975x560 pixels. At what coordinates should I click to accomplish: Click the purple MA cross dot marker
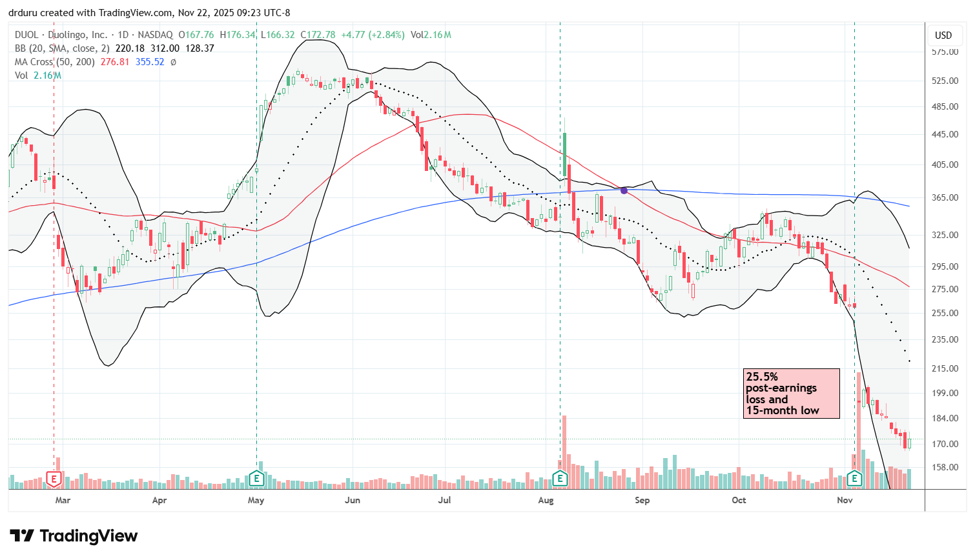point(624,190)
